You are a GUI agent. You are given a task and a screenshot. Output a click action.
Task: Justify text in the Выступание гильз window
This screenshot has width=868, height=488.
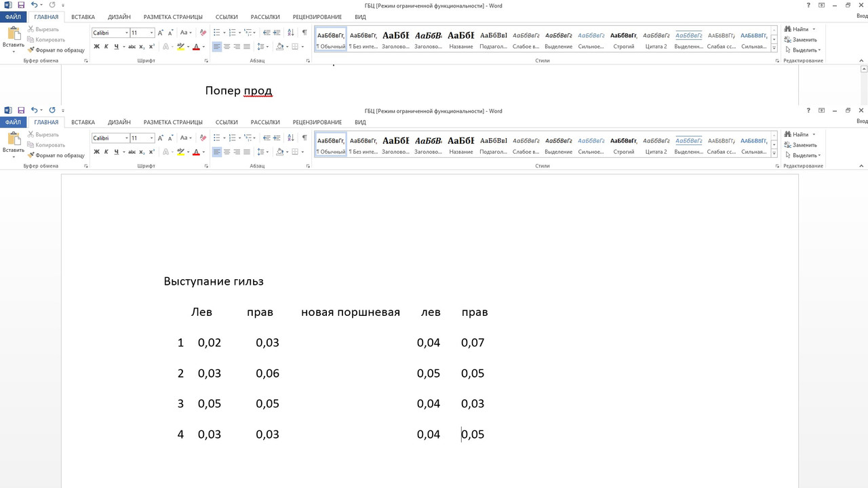[246, 152]
